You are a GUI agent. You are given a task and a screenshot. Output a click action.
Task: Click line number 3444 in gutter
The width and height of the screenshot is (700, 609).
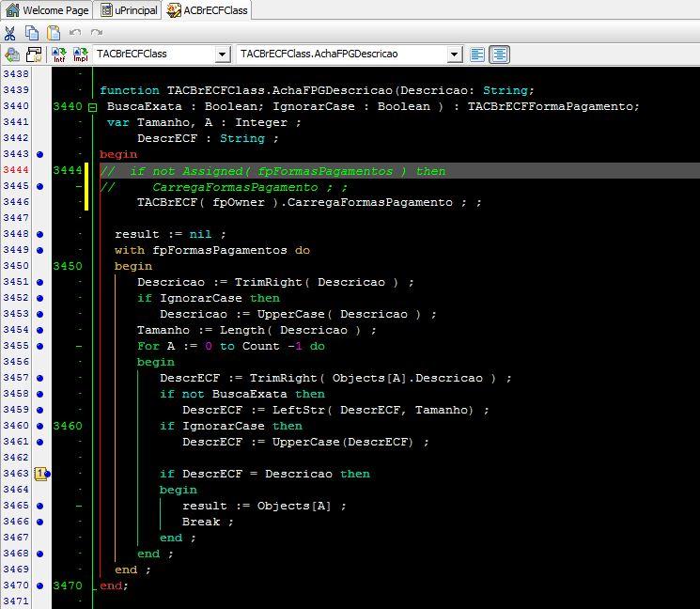16,170
